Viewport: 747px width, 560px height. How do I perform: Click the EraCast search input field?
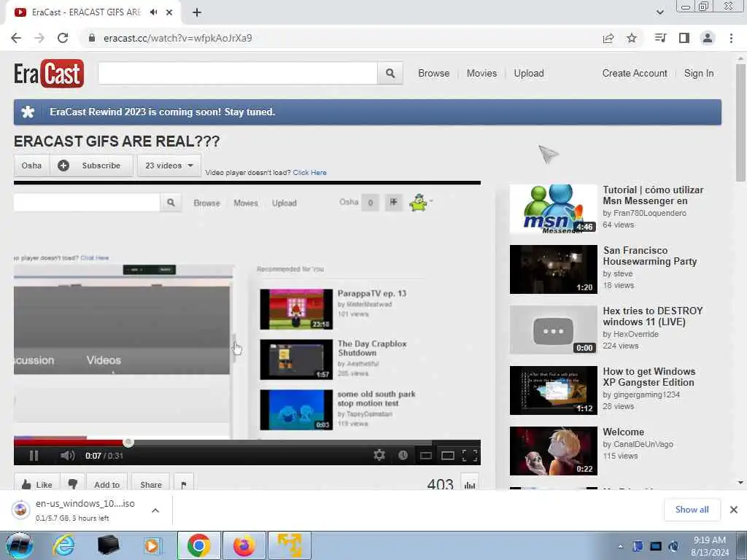(238, 74)
